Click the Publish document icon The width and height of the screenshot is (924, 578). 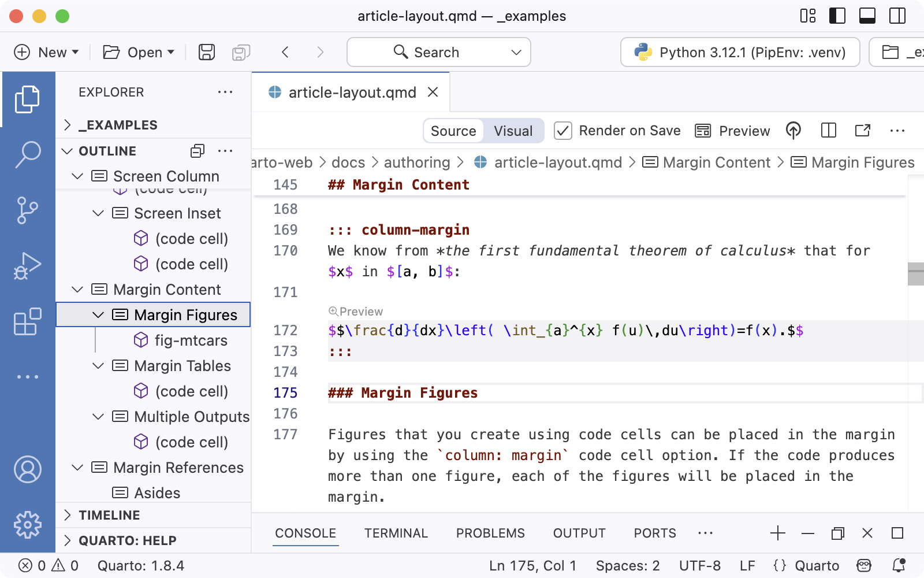point(793,131)
